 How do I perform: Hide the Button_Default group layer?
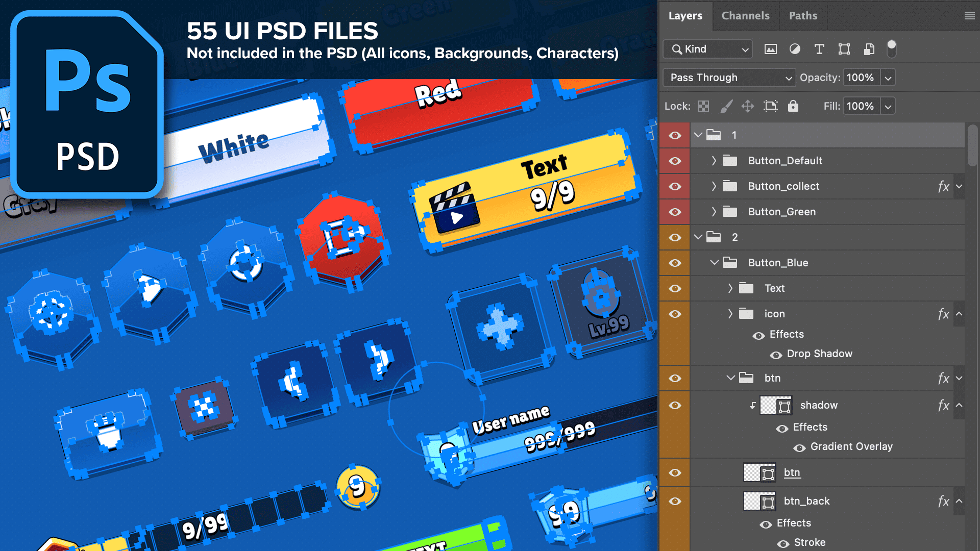pyautogui.click(x=675, y=161)
